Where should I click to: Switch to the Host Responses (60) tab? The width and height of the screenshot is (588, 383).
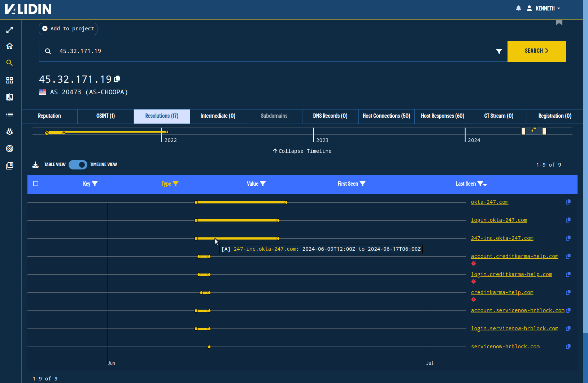pos(443,116)
